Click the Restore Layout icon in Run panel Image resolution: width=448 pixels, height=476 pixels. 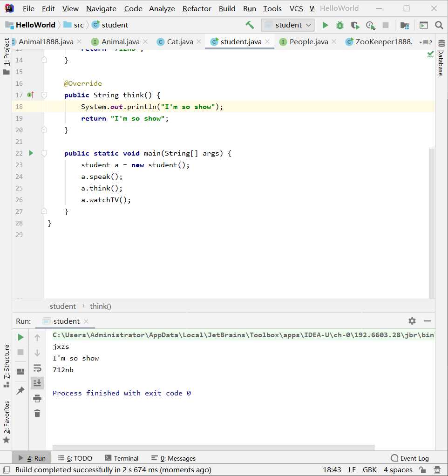tap(20, 372)
